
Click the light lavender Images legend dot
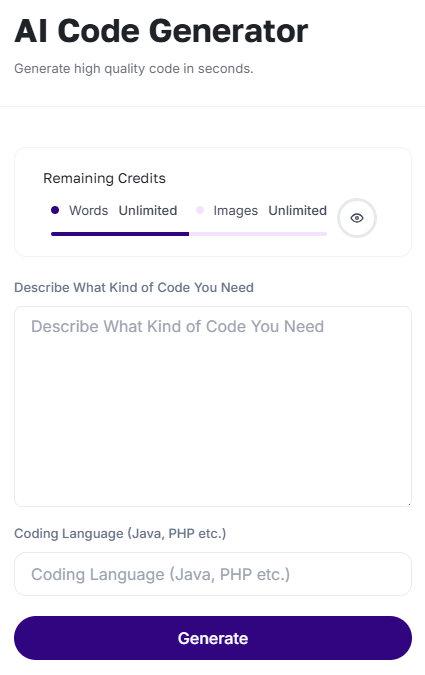pyautogui.click(x=200, y=210)
